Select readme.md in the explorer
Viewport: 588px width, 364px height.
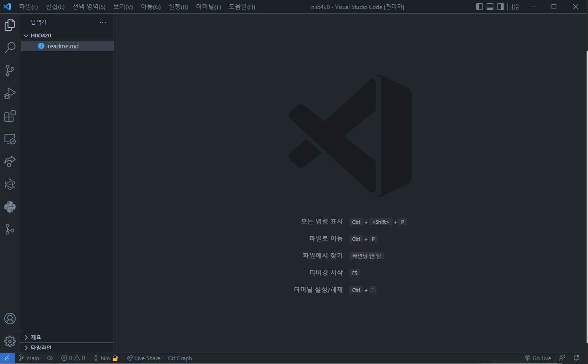67,46
